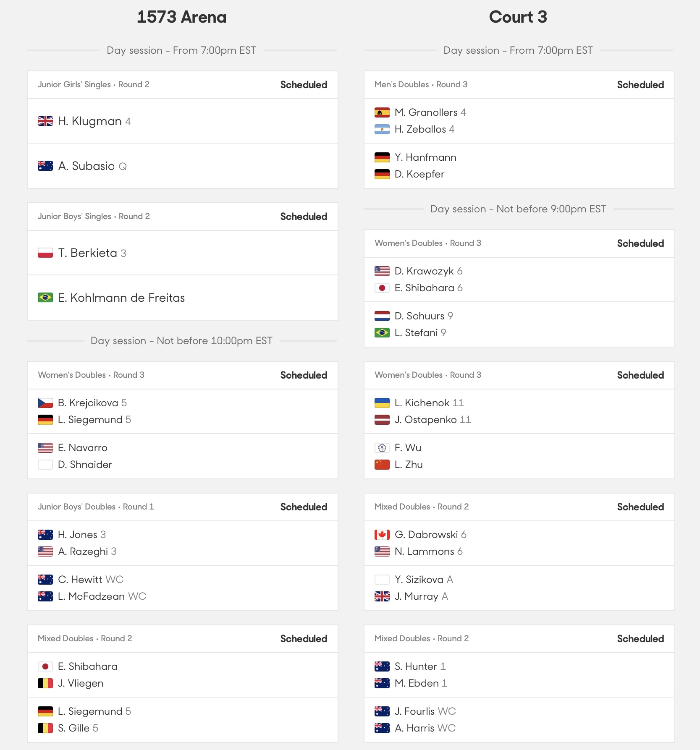
Task: Click the Polish flag next to T. Berkieta
Action: 45,253
